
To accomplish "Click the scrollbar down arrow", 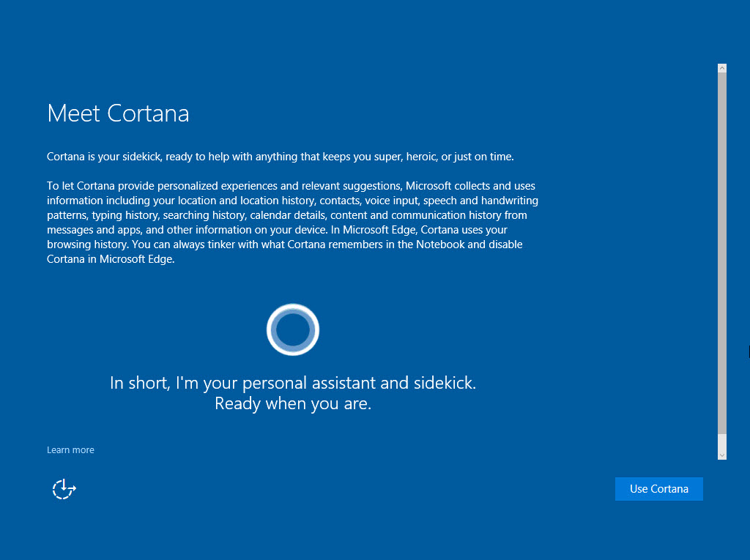I will pos(722,455).
